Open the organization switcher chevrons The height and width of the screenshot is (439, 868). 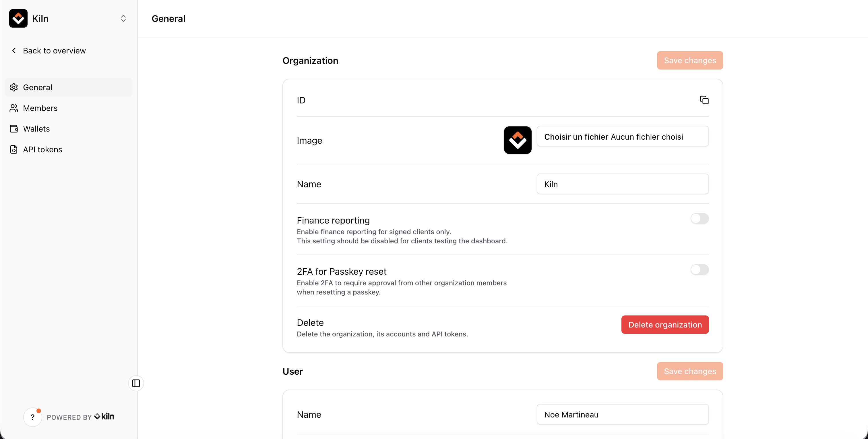point(123,19)
